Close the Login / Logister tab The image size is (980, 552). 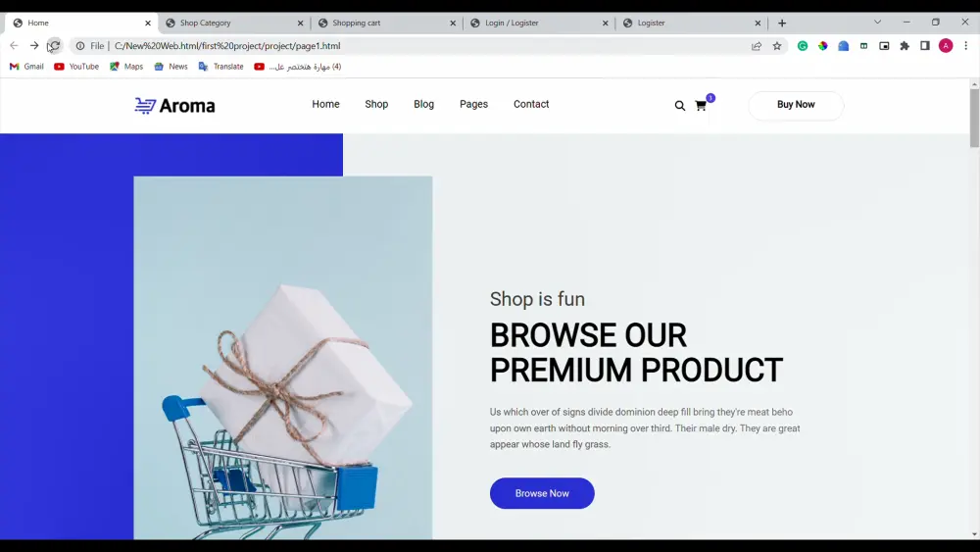[x=605, y=24]
